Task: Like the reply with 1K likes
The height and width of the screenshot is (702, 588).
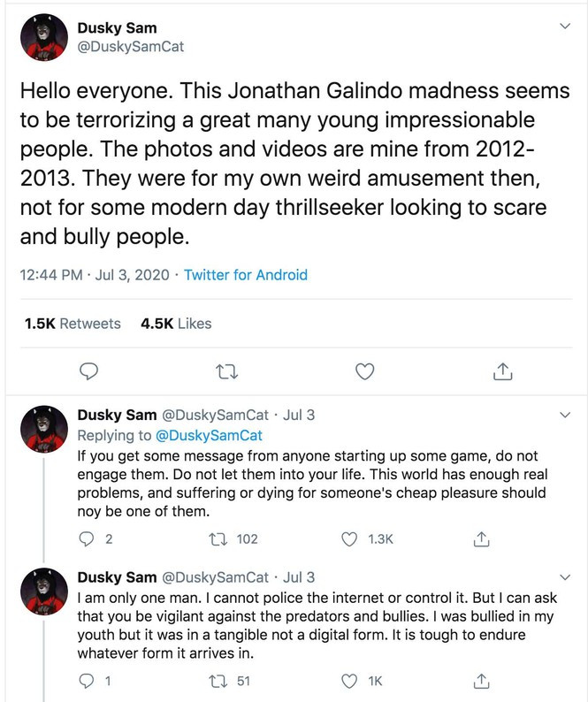Action: click(350, 681)
